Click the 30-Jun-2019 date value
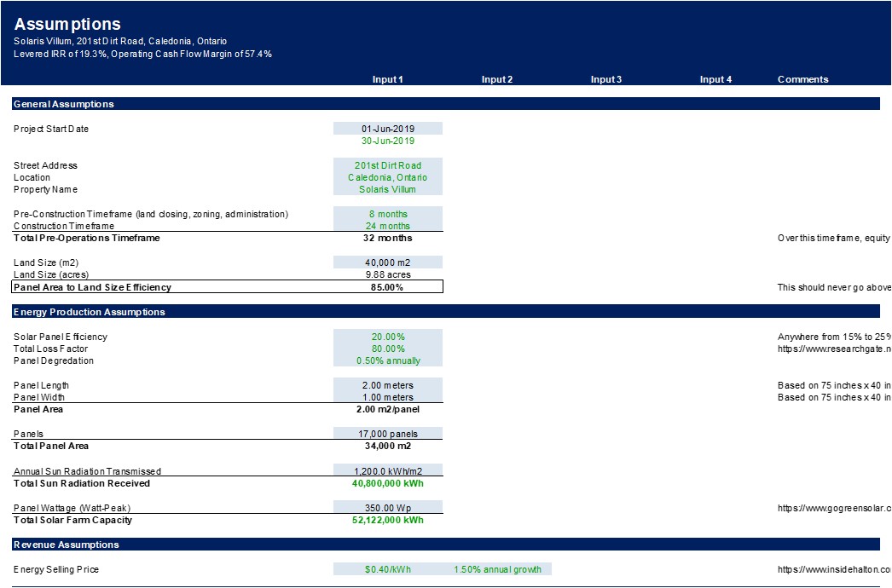 (388, 141)
